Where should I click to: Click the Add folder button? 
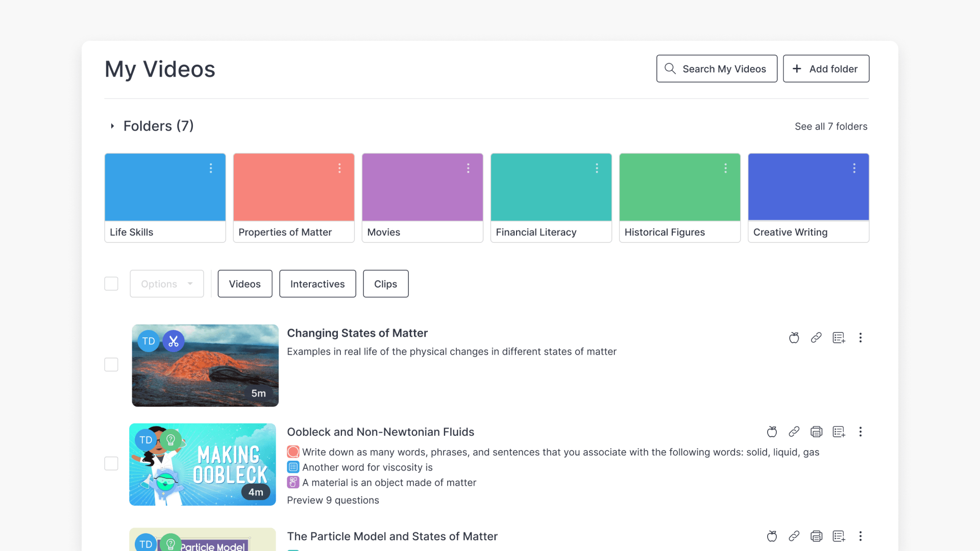826,69
